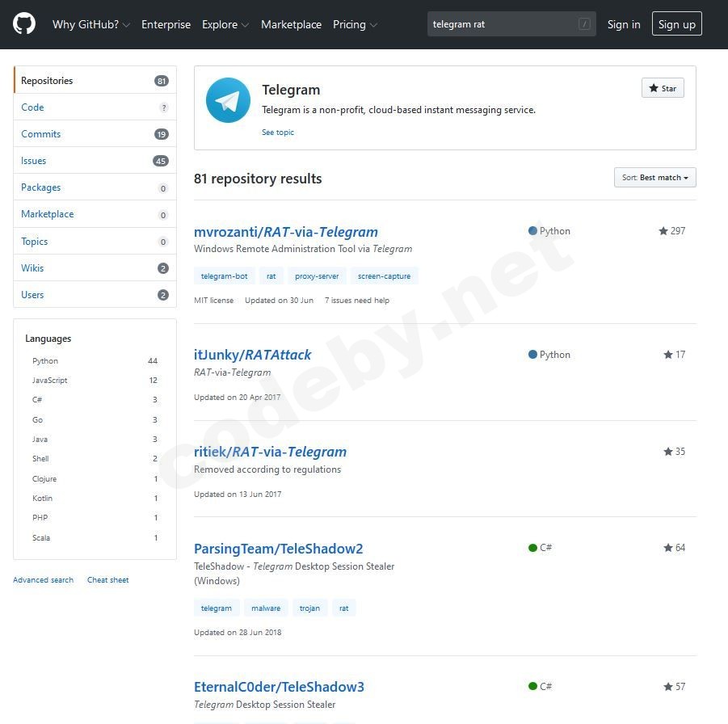Click the Sign in link
The height and width of the screenshot is (724, 728).
[624, 24]
